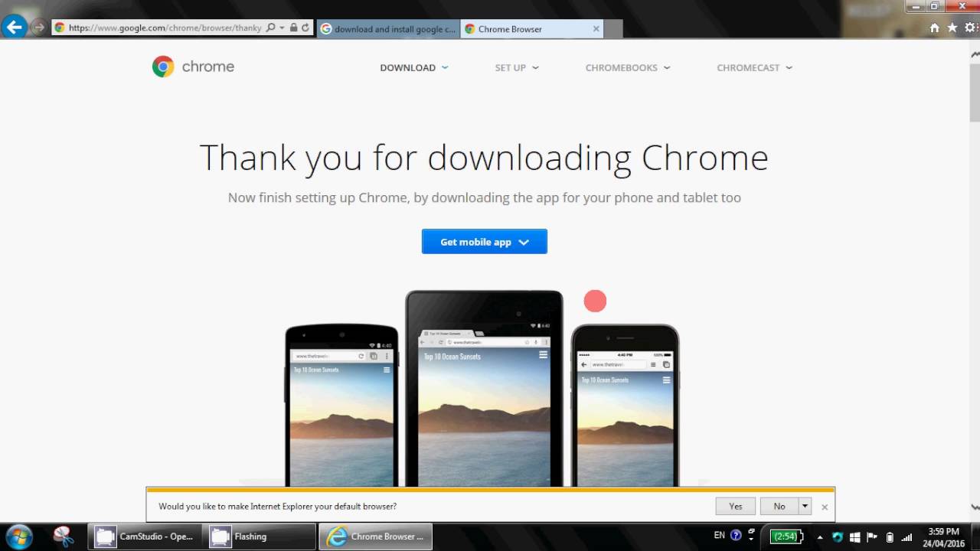Click the Android phone image
Viewport: 980px width, 551px height.
[x=341, y=406]
